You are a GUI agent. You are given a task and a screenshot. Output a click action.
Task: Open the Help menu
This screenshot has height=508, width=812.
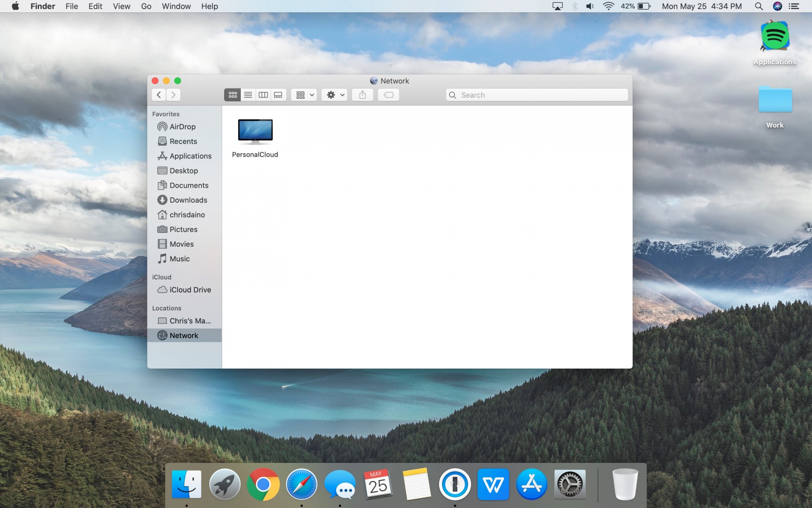(209, 6)
